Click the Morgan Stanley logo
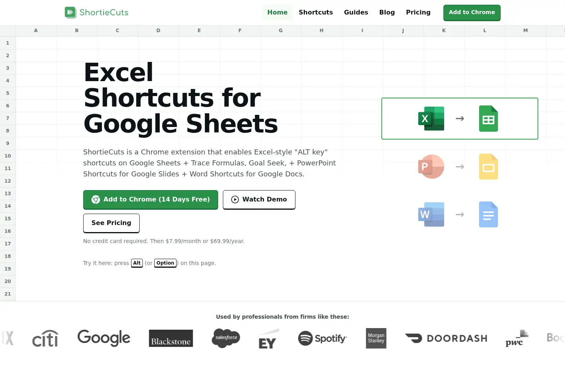The width and height of the screenshot is (565, 392). point(376,338)
